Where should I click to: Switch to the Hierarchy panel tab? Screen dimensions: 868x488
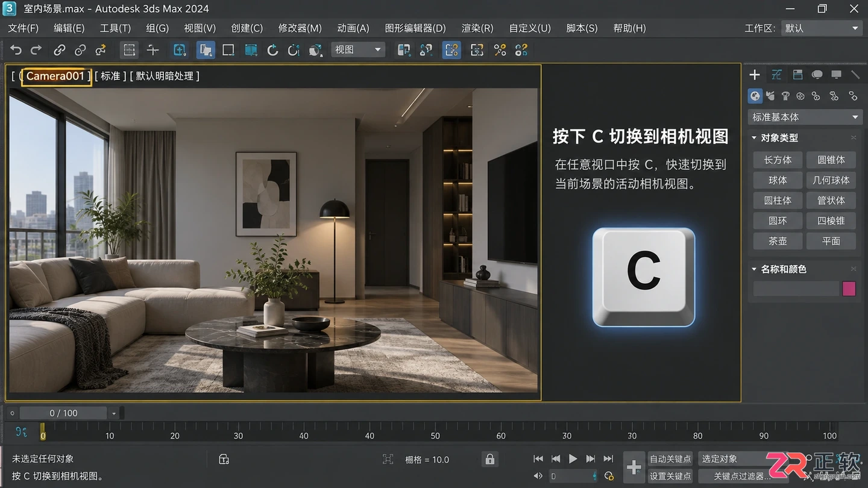coord(797,75)
